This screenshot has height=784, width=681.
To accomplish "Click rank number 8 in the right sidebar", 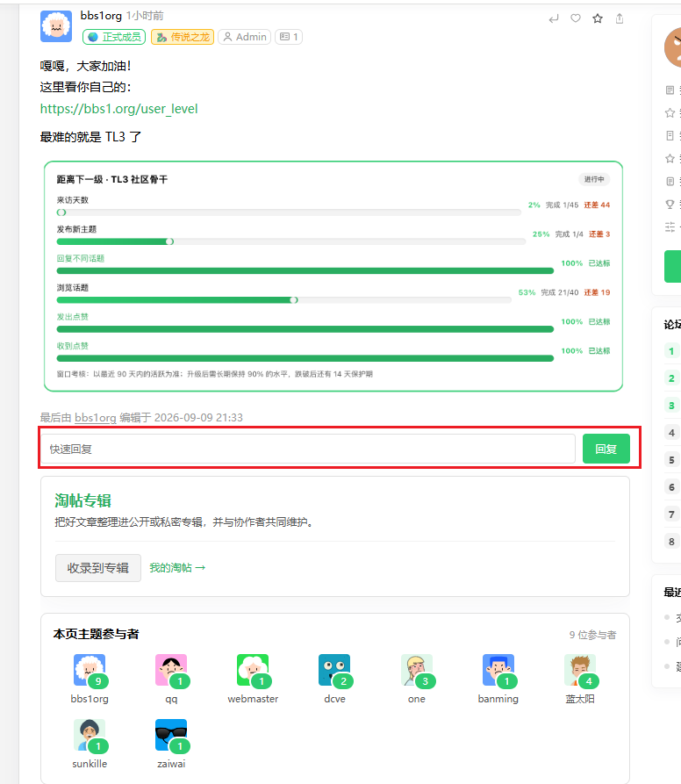I will point(671,542).
